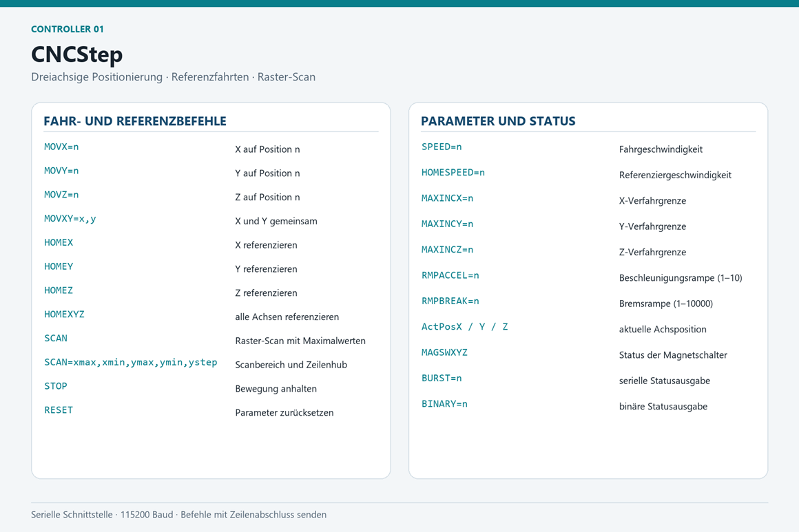Click 'Z-Verfahrgrenze' description
This screenshot has height=532, width=799.
coord(652,252)
